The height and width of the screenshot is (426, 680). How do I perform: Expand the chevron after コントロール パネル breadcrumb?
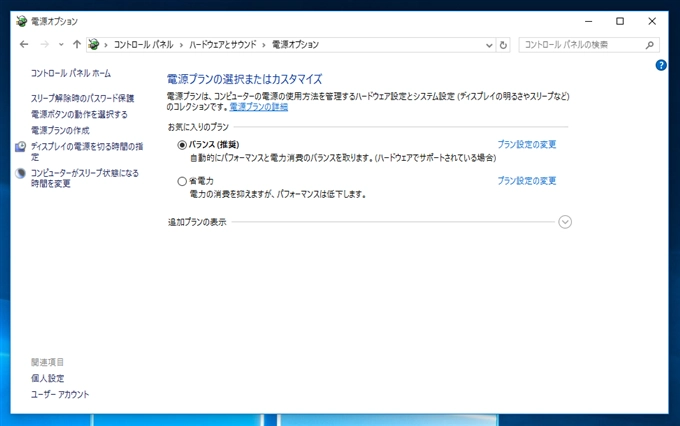pos(181,45)
